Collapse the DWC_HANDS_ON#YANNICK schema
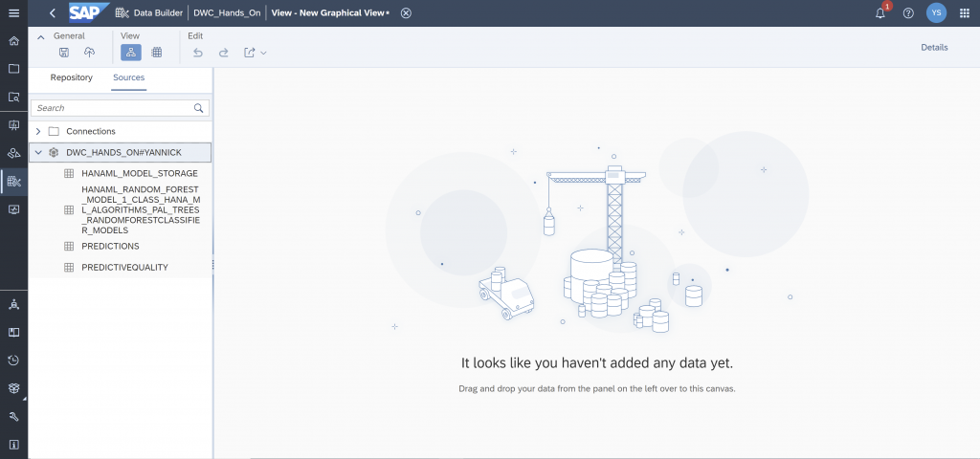This screenshot has height=459, width=980. pos(38,152)
